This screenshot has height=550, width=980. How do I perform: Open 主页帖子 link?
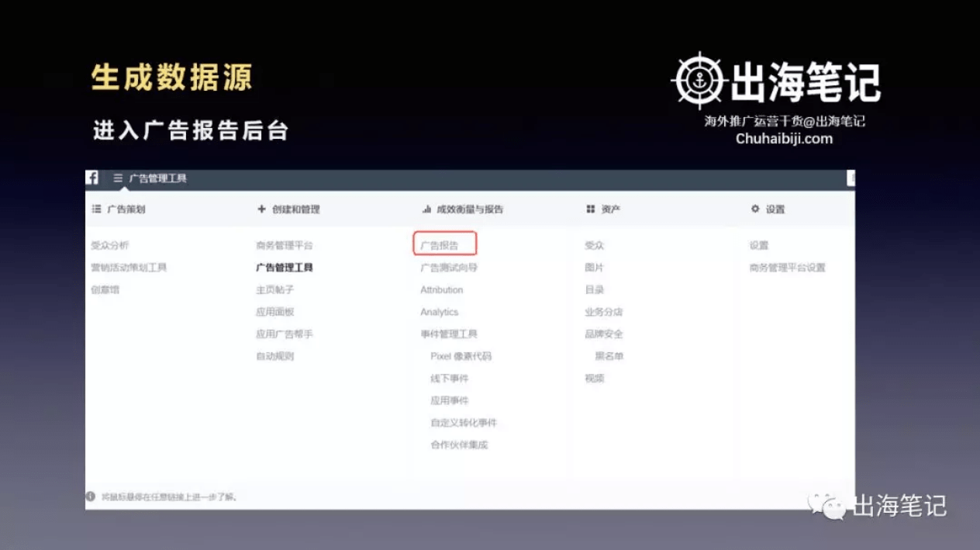275,289
